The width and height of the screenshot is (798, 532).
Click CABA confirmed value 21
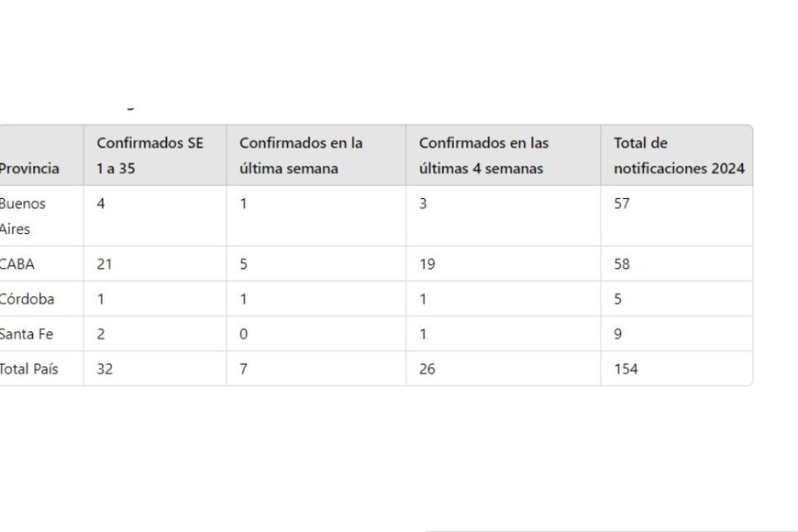pyautogui.click(x=105, y=264)
